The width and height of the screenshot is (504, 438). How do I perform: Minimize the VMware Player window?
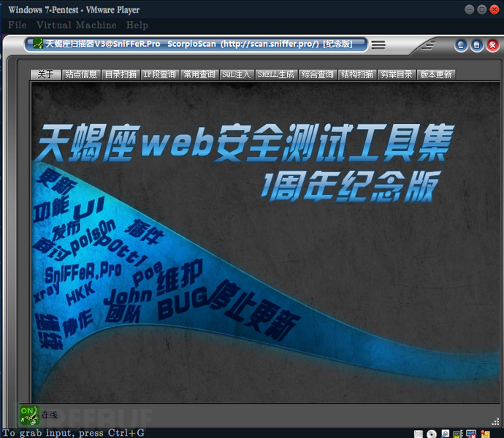coord(470,9)
